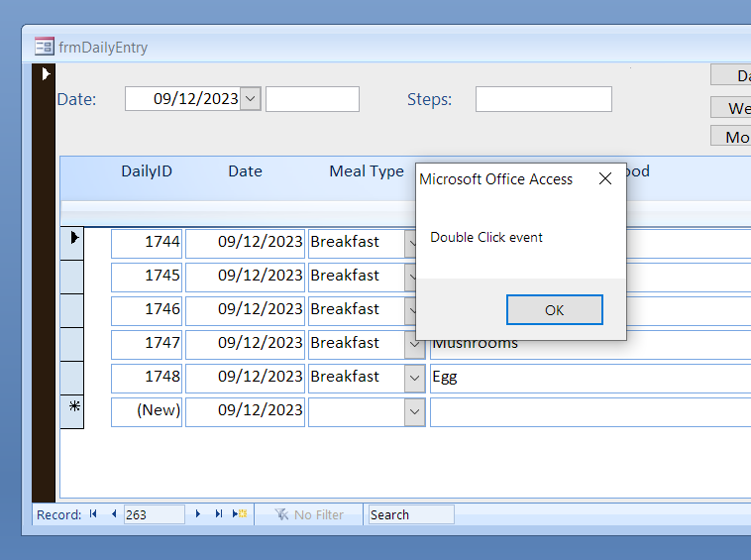This screenshot has height=560, width=751.
Task: Click the Double Click event message text
Action: (486, 237)
